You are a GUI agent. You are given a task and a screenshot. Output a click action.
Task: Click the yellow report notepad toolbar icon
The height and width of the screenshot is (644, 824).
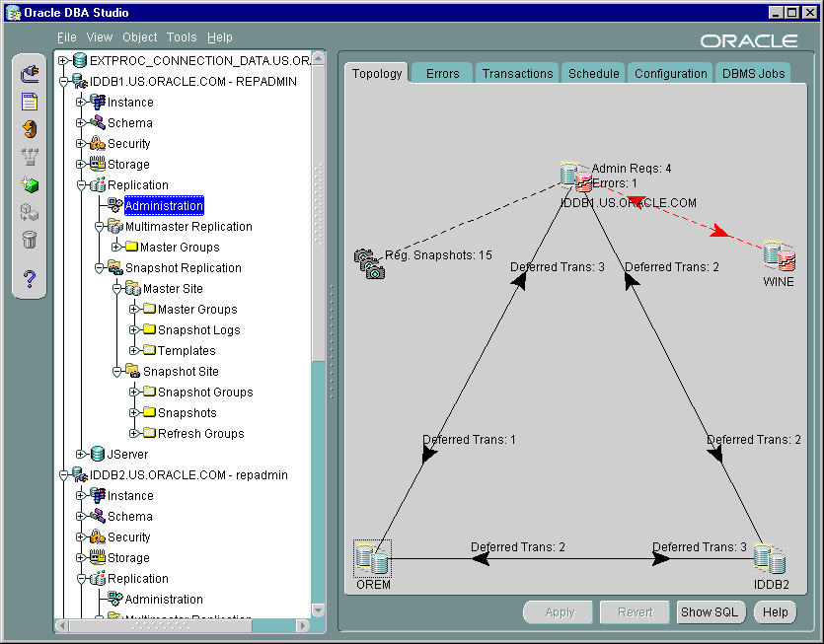tap(30, 102)
